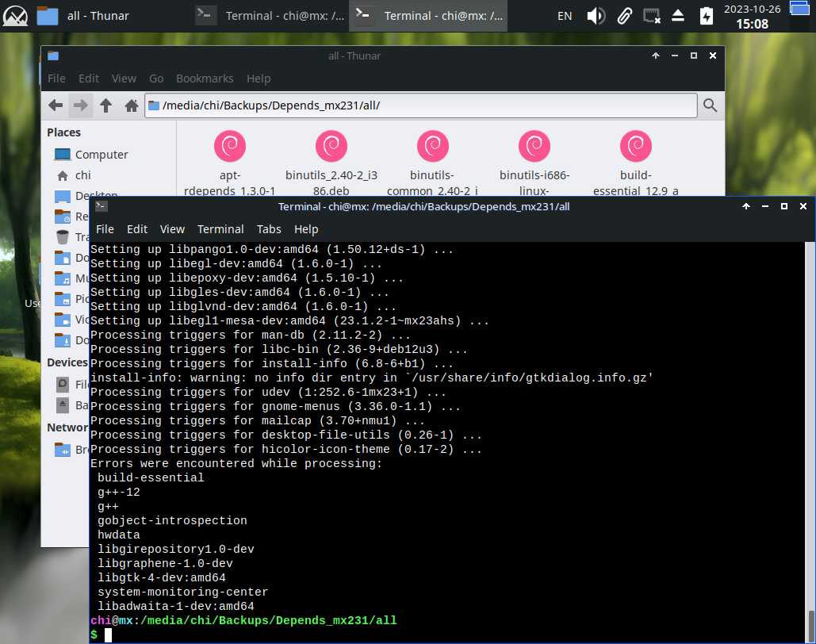Click the install-info warning line in terminal
This screenshot has width=816, height=644.
[x=372, y=378]
